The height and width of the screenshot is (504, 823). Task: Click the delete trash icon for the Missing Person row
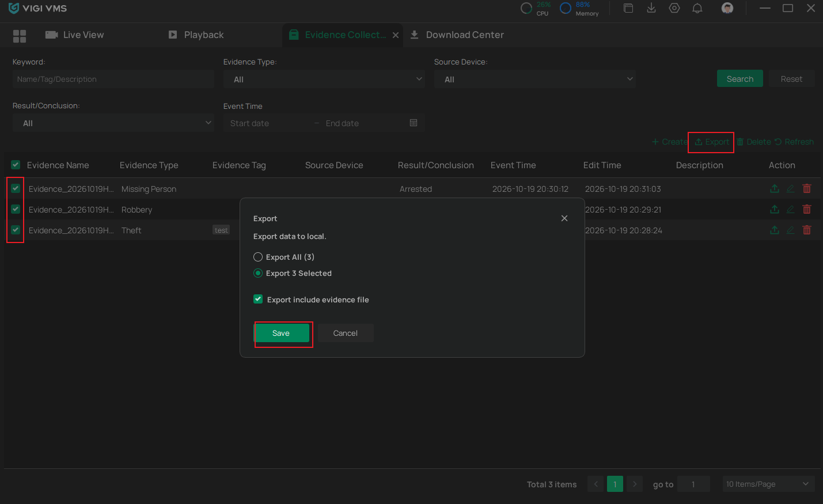[x=807, y=188]
